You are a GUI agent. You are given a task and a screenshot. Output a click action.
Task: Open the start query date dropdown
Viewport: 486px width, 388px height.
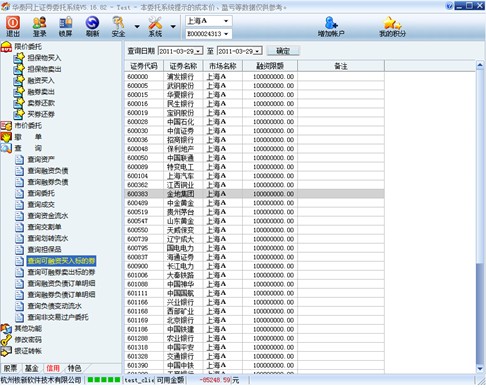click(x=198, y=51)
